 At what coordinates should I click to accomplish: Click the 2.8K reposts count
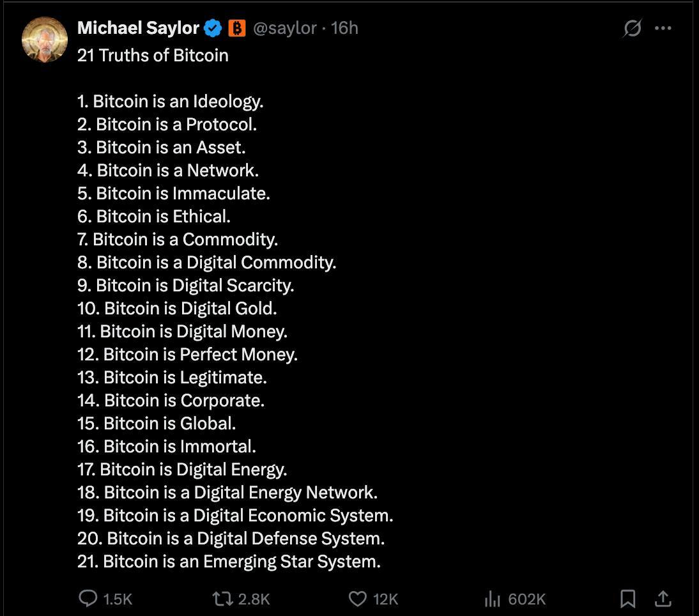[x=254, y=599]
